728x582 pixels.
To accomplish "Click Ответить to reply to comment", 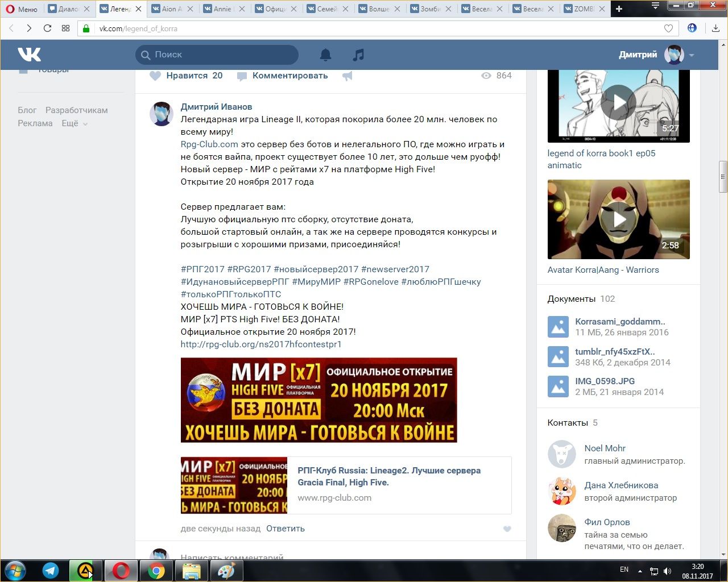I will (x=285, y=529).
